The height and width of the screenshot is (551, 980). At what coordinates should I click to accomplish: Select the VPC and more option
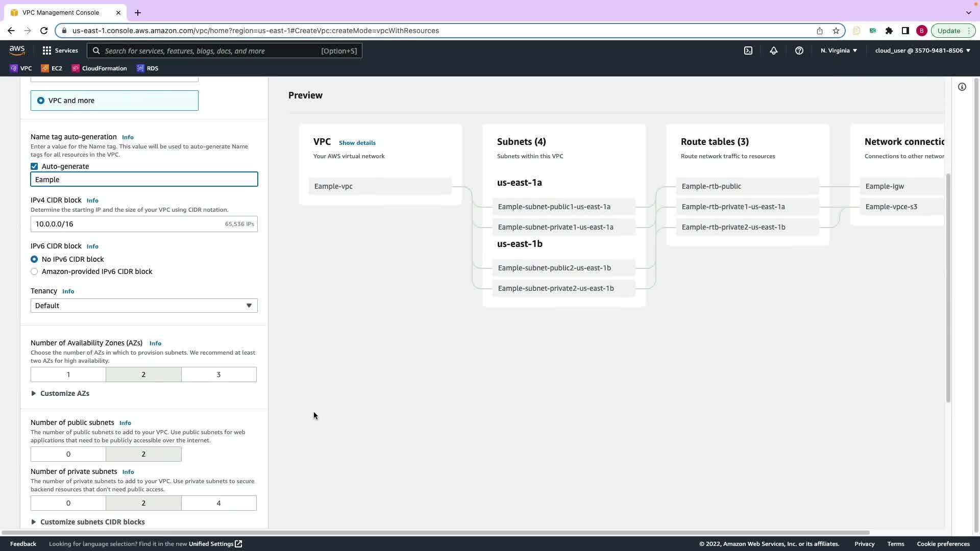[41, 101]
